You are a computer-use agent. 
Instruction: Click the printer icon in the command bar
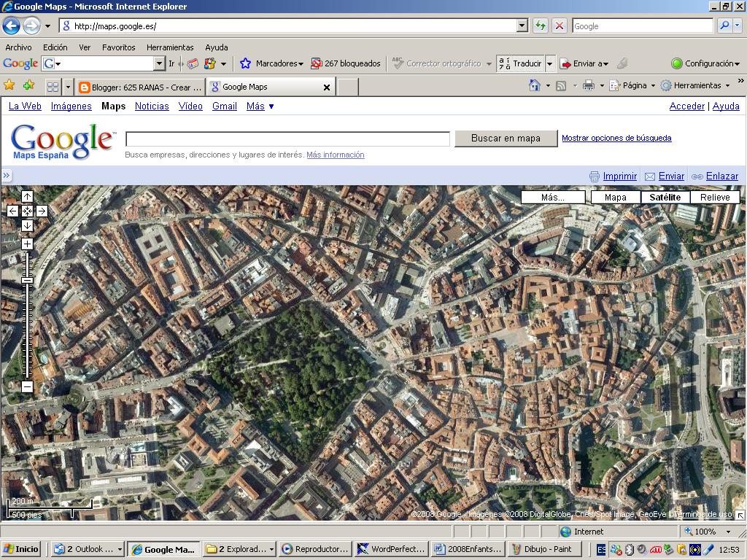(x=589, y=86)
